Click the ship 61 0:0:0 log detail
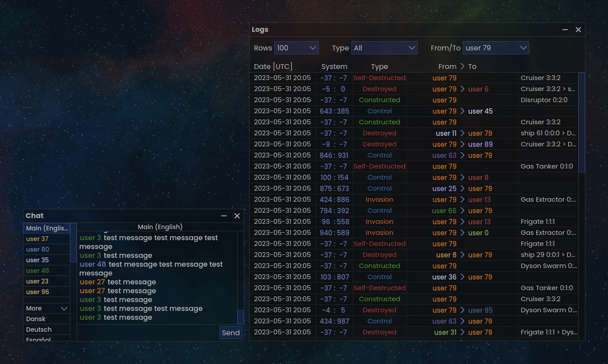 click(x=548, y=133)
